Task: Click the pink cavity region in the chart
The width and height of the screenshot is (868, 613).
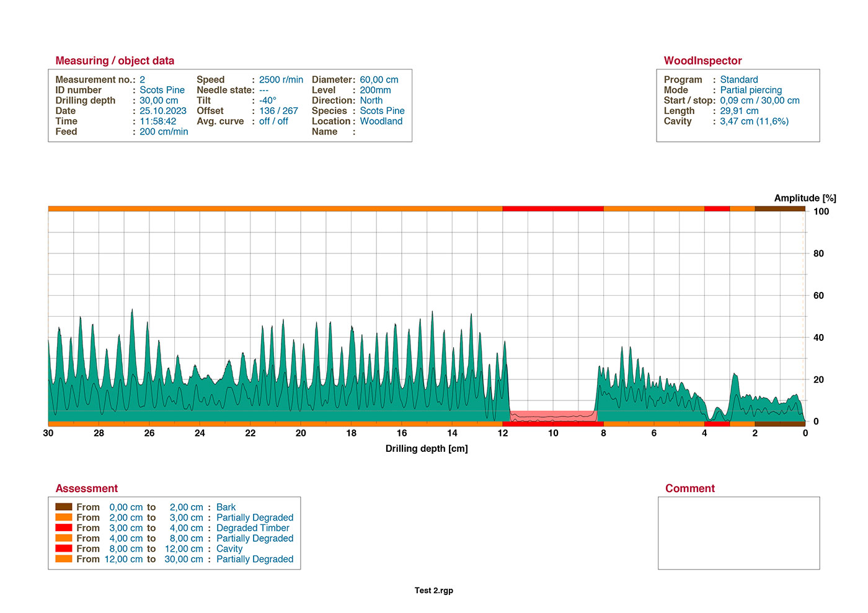Action: 552,415
